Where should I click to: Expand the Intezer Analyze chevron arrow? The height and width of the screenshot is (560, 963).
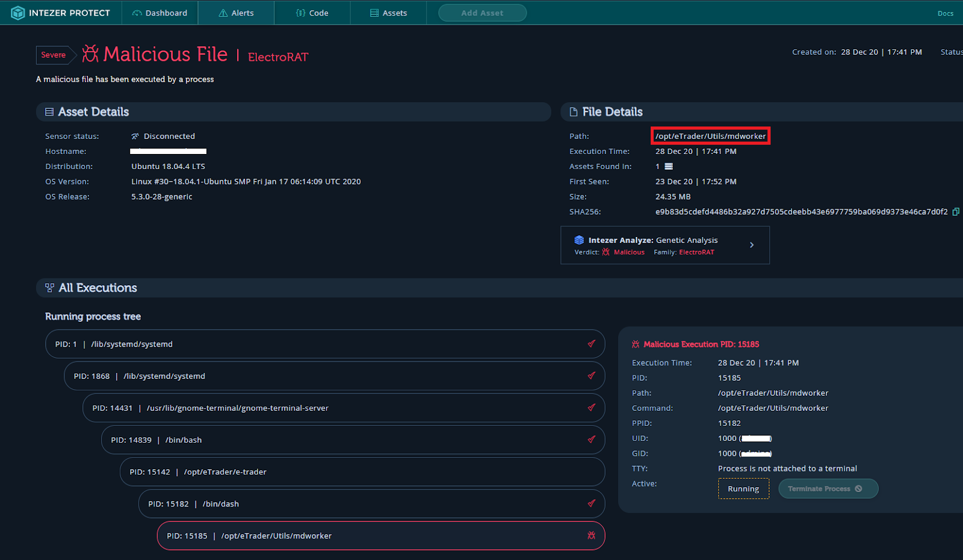tap(752, 245)
